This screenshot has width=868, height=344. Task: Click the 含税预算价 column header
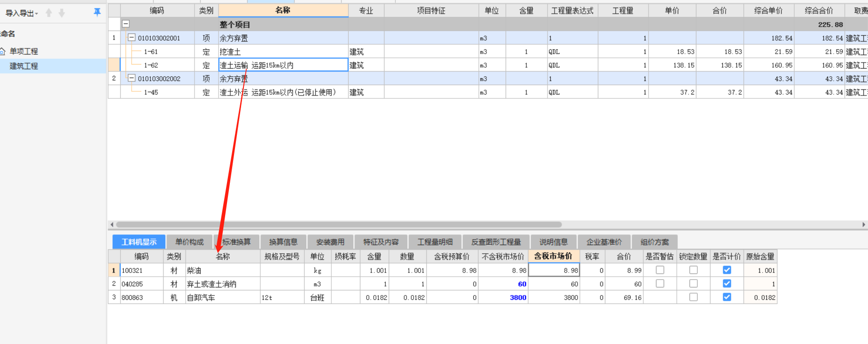pyautogui.click(x=452, y=256)
